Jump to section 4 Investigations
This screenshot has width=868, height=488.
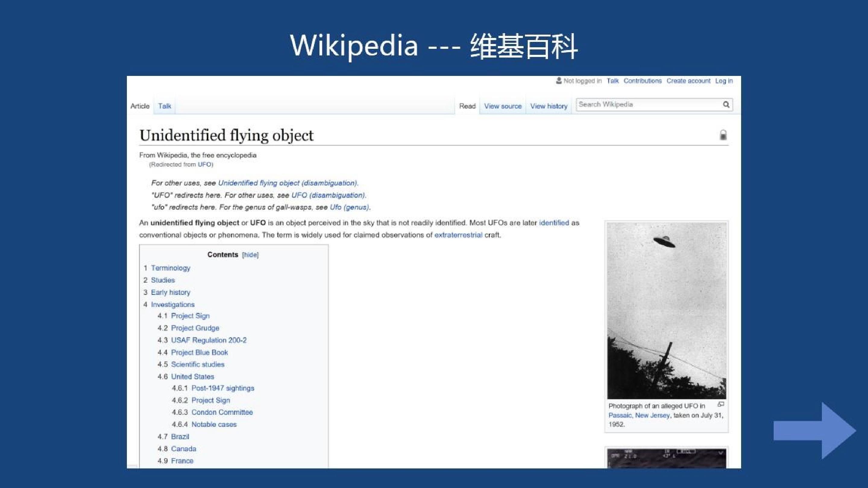172,305
